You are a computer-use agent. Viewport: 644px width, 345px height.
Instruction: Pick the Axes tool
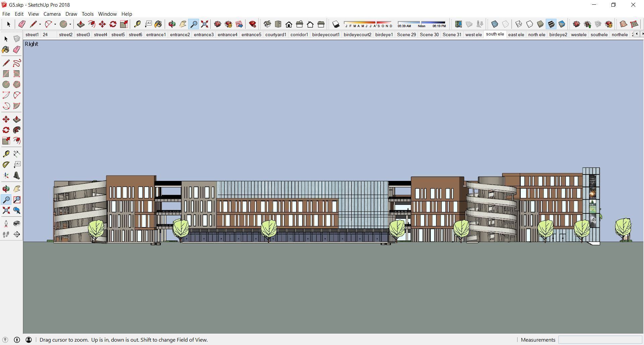click(6, 176)
